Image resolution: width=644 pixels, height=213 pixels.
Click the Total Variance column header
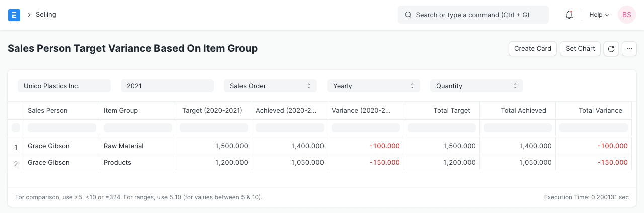[600, 111]
